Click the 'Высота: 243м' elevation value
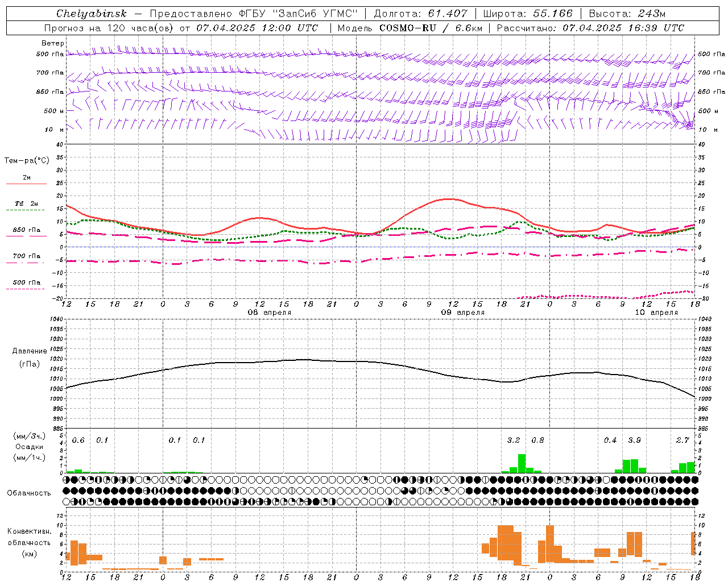728x582 pixels. pyautogui.click(x=627, y=14)
